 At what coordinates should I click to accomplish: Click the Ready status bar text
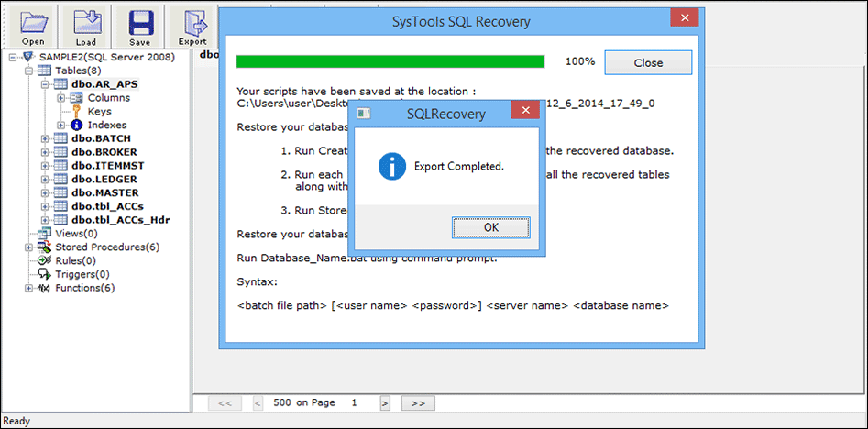click(x=16, y=422)
